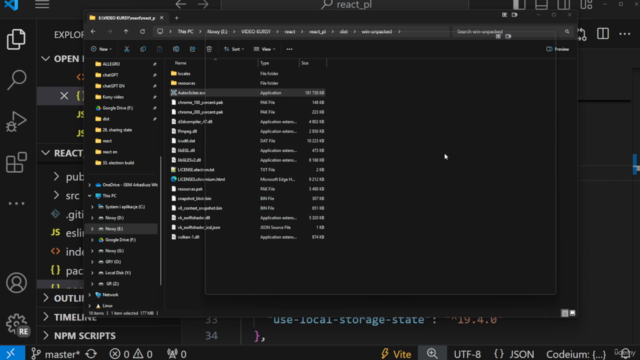Go up one folder level in File Explorer
This screenshot has width=640, height=360.
pos(126,31)
